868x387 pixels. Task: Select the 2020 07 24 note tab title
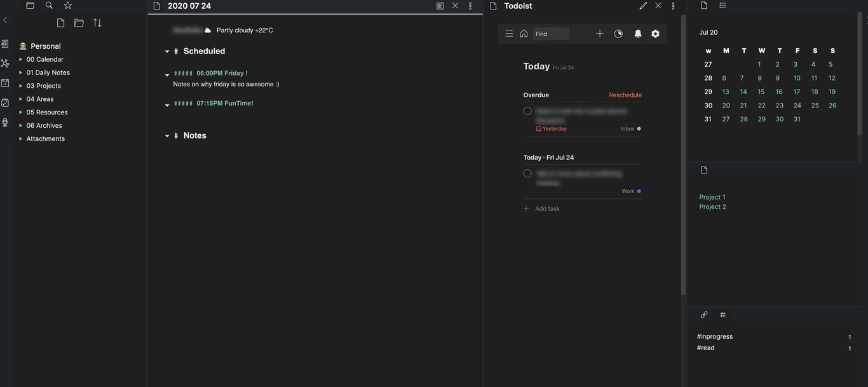coord(189,6)
